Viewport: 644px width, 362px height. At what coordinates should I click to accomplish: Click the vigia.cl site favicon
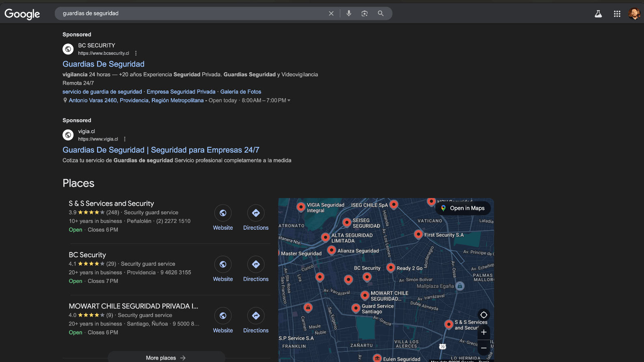[x=68, y=135]
